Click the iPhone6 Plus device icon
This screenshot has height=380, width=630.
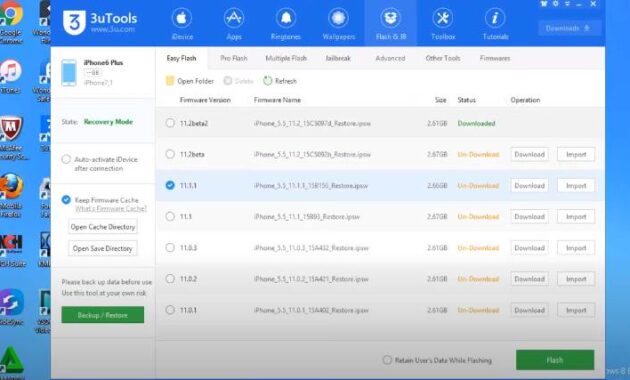69,73
